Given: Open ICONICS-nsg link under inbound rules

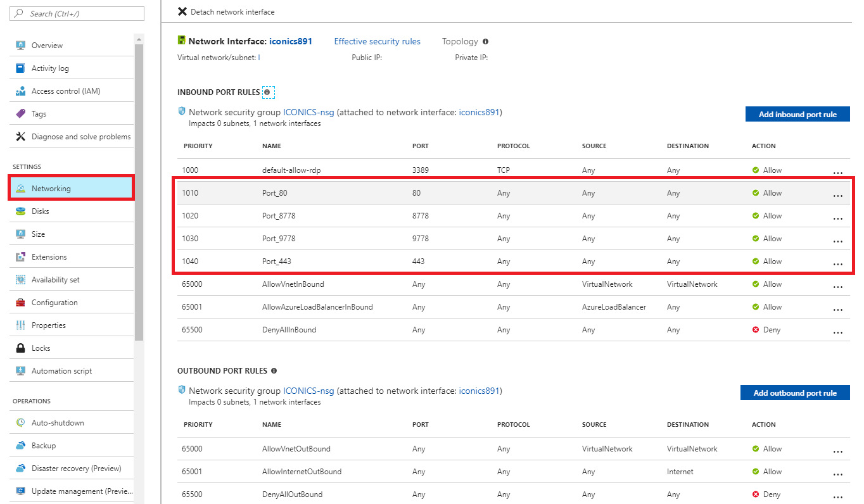Looking at the screenshot, I should (x=308, y=112).
